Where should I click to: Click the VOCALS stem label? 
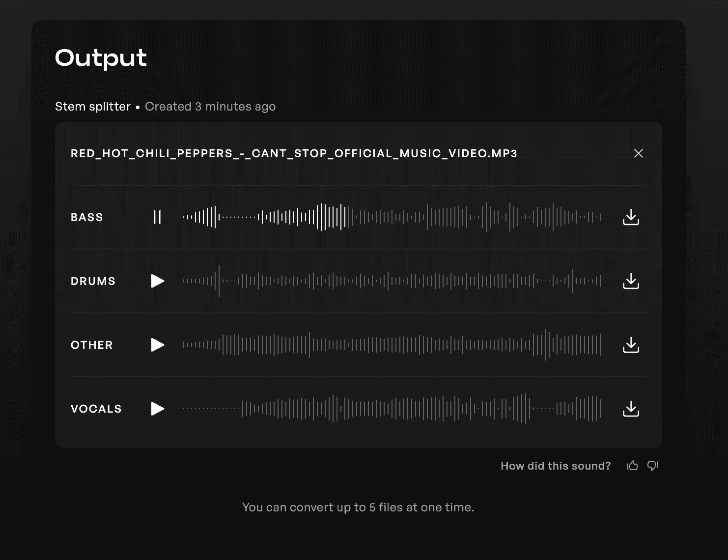coord(96,409)
